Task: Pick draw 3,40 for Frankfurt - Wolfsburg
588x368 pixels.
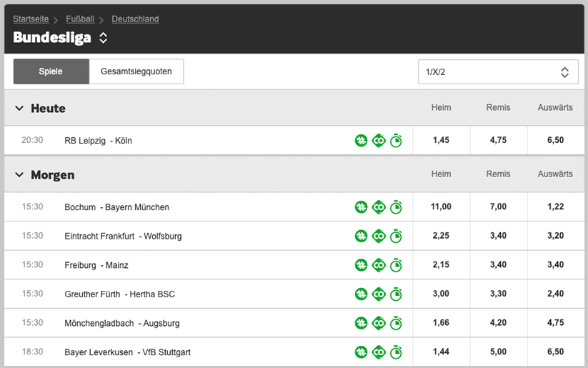Action: point(499,236)
